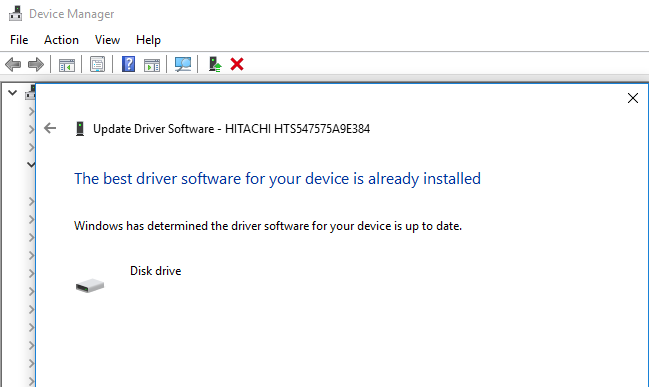Click the Update Driver Software toolbar icon
Viewport: 649px width, 387px height.
(215, 65)
